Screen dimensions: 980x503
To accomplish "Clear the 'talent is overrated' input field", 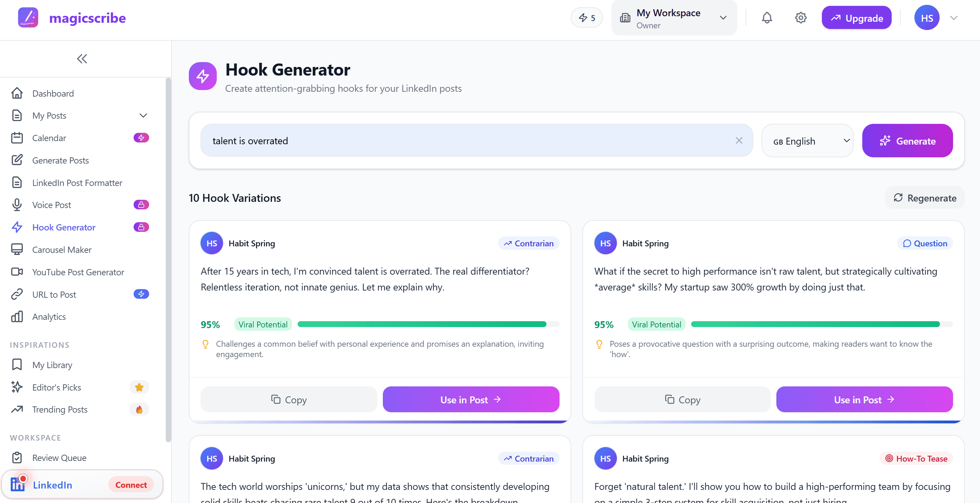I will coord(739,140).
